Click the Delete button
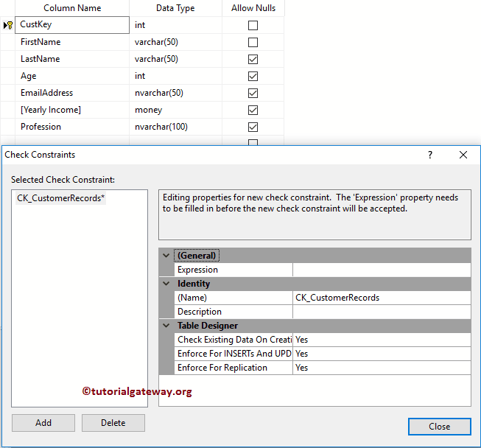Screen dimensions: 481x448 click(x=113, y=423)
